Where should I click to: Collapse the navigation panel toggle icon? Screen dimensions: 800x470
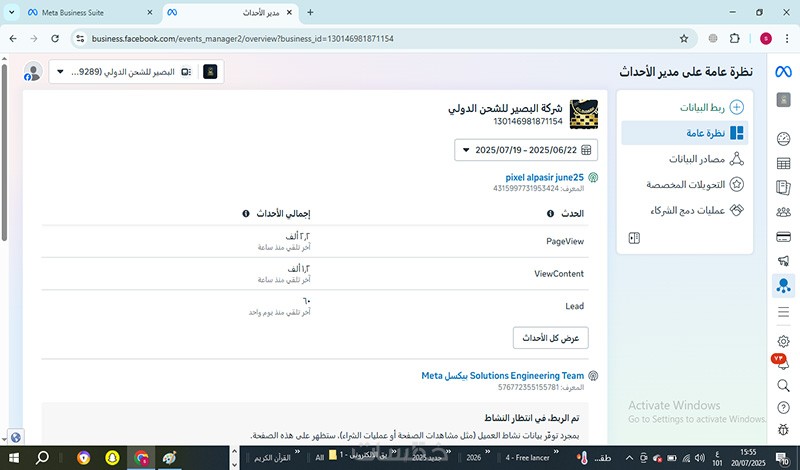[634, 238]
